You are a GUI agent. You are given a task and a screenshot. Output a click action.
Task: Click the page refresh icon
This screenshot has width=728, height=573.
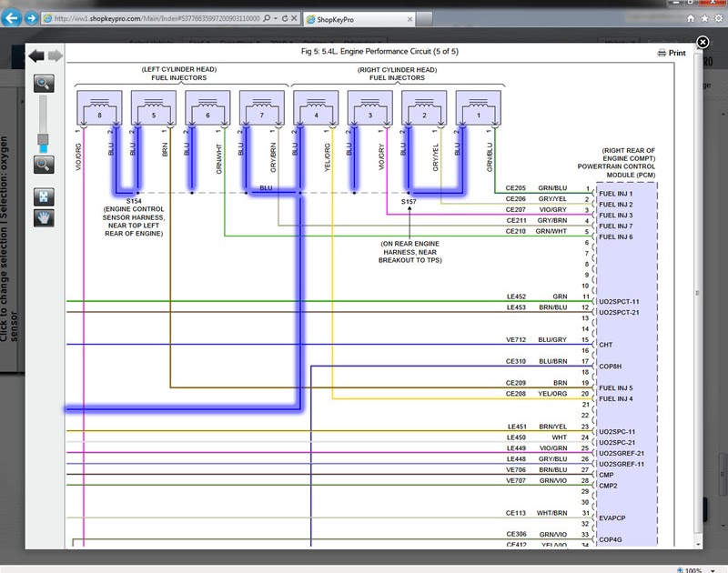[285, 18]
